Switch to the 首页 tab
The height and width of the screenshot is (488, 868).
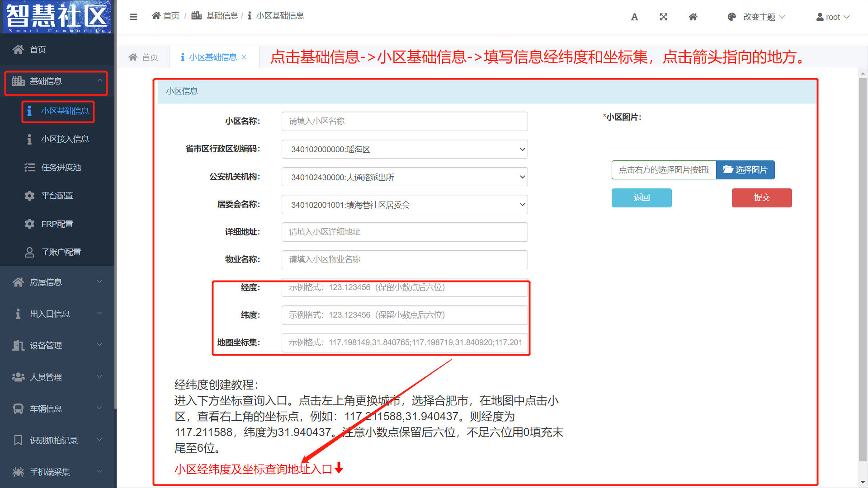pyautogui.click(x=143, y=57)
